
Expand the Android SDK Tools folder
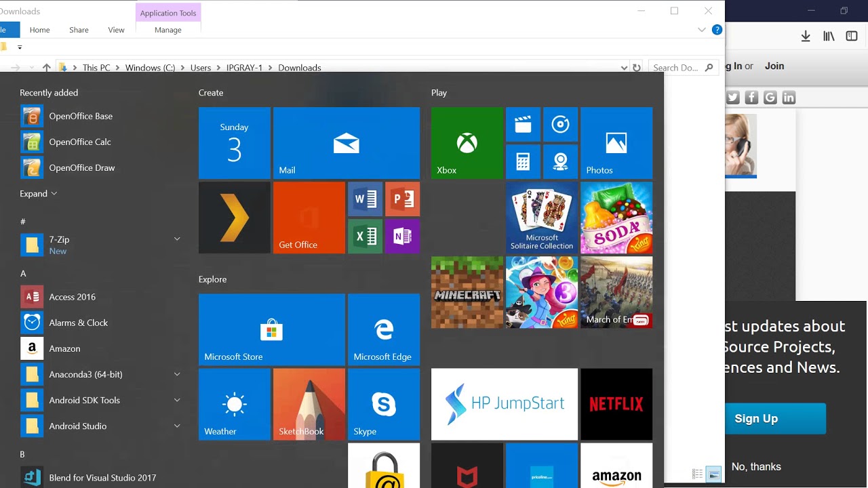177,400
